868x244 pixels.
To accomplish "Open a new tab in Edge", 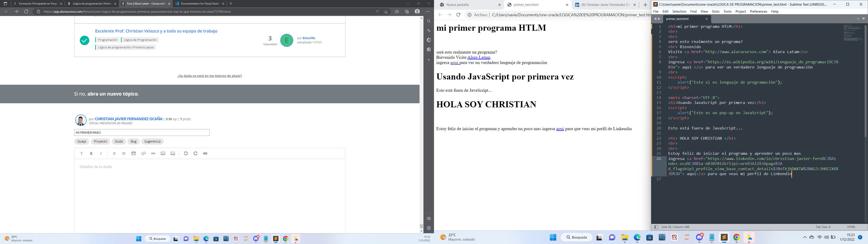I will [x=231, y=4].
